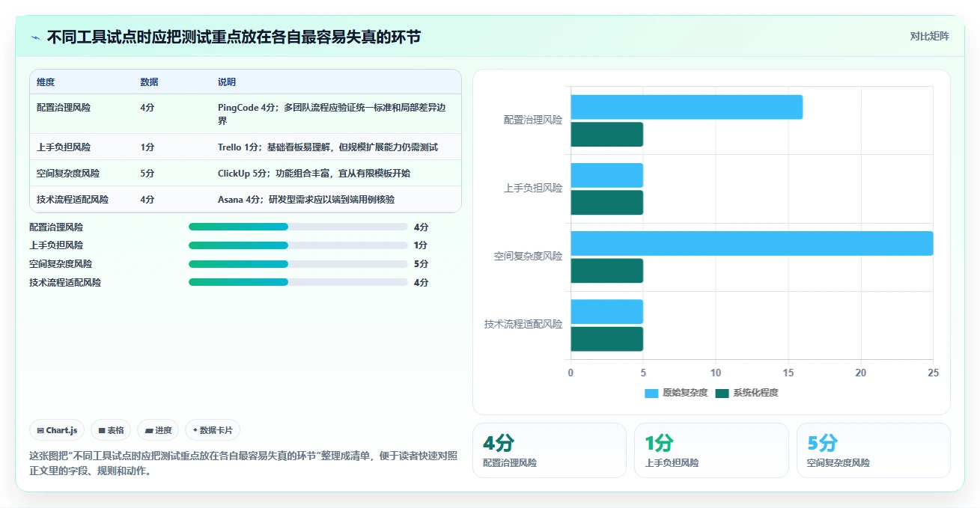
Task: Click the 技术流程适配风险 progress bar
Action: tap(298, 282)
